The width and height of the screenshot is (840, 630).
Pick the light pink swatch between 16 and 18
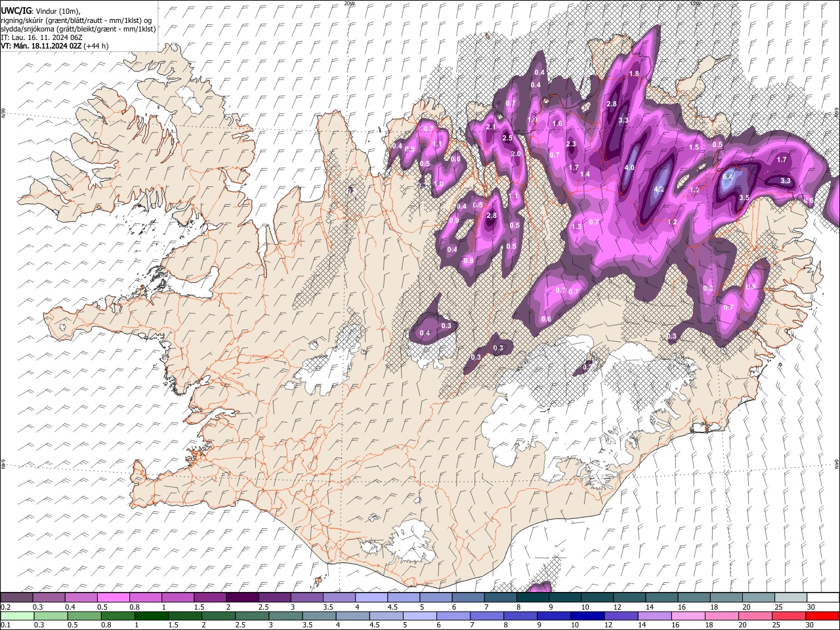point(687,616)
